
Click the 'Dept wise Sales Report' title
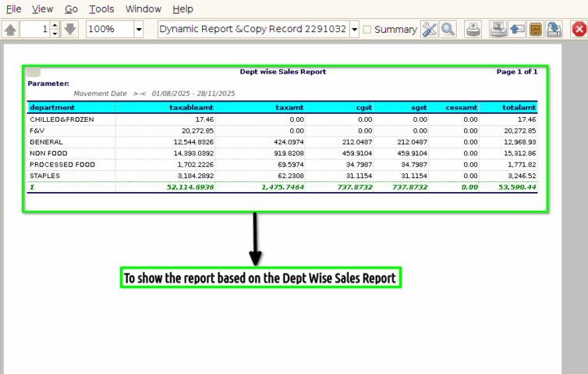click(283, 71)
